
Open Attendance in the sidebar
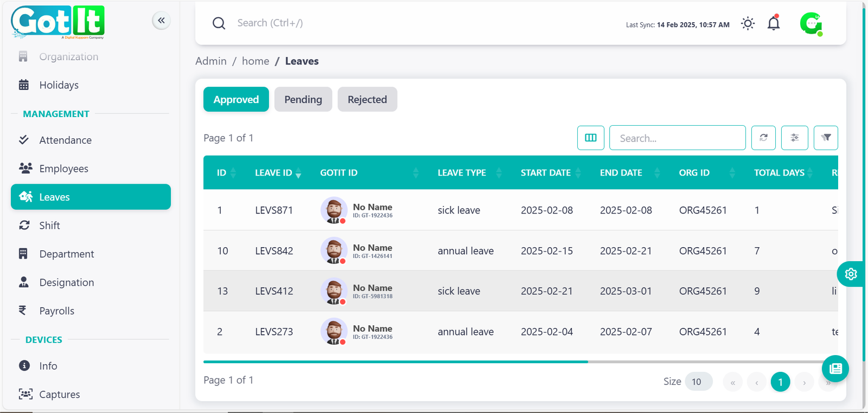(x=65, y=140)
